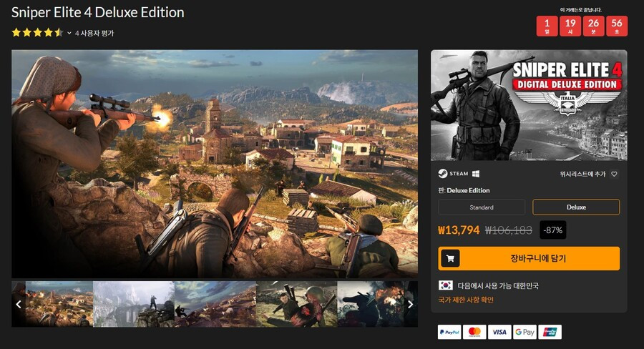Select the PayPal payment icon
The image size is (644, 349).
click(x=449, y=332)
